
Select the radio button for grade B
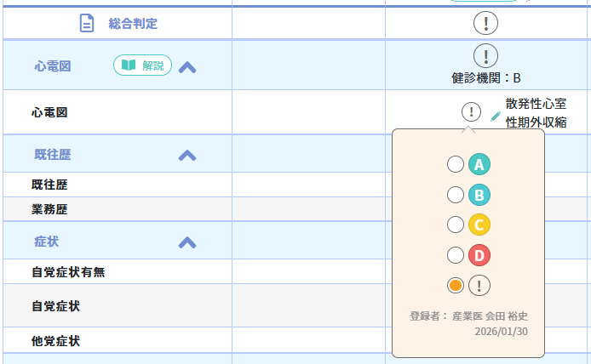click(456, 195)
